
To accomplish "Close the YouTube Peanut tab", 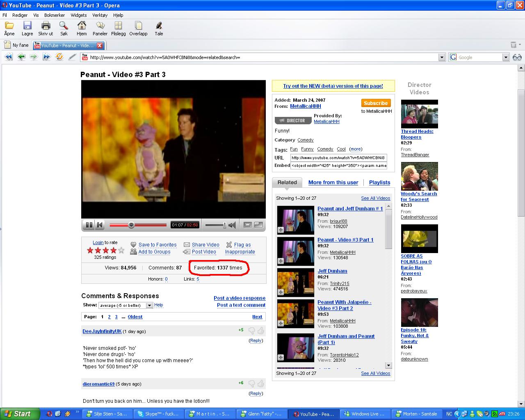I will (x=100, y=46).
